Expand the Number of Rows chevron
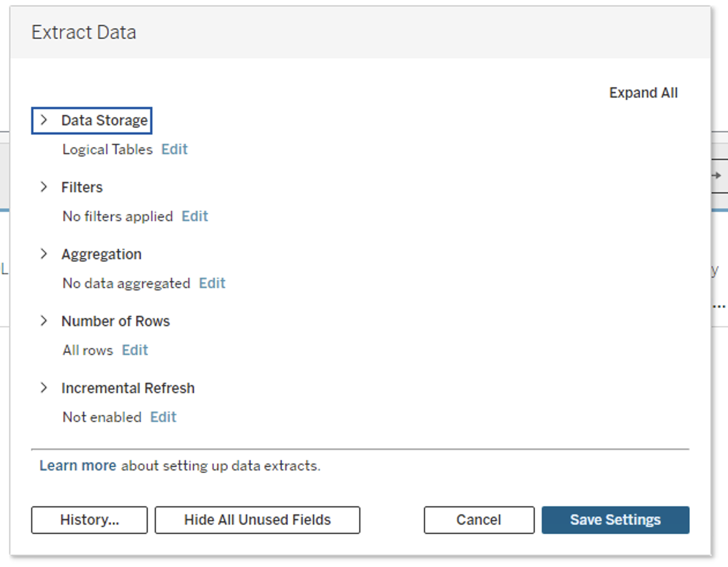 (44, 321)
